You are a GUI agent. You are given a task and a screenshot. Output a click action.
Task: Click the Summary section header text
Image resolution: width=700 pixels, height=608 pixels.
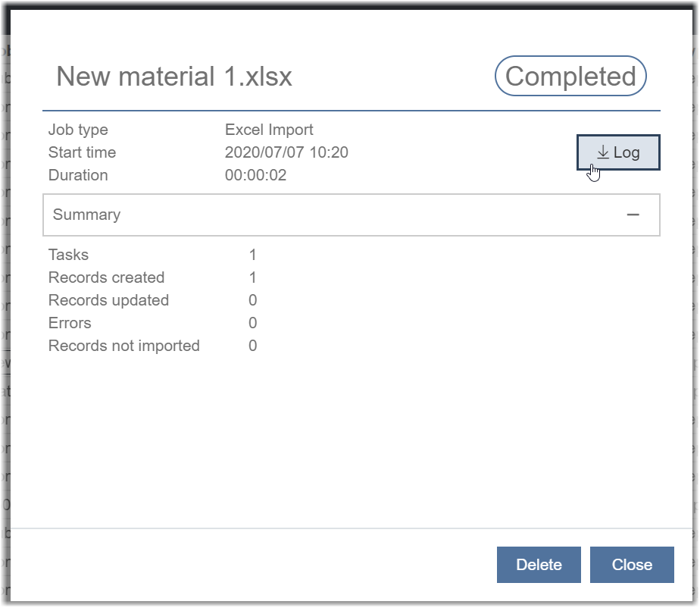tap(86, 215)
